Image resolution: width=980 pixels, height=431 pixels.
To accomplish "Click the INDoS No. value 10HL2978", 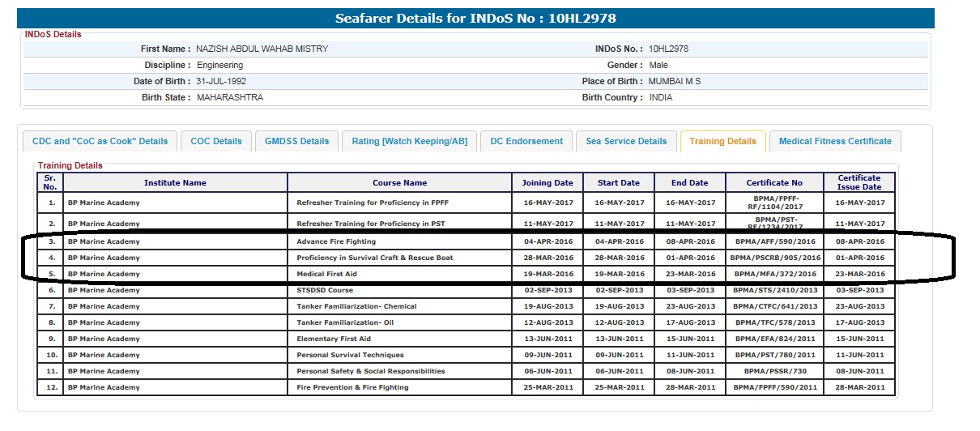I will point(668,49).
